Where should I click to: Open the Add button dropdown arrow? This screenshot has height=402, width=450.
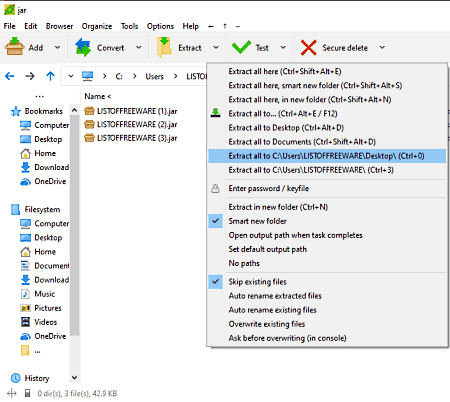[57, 47]
